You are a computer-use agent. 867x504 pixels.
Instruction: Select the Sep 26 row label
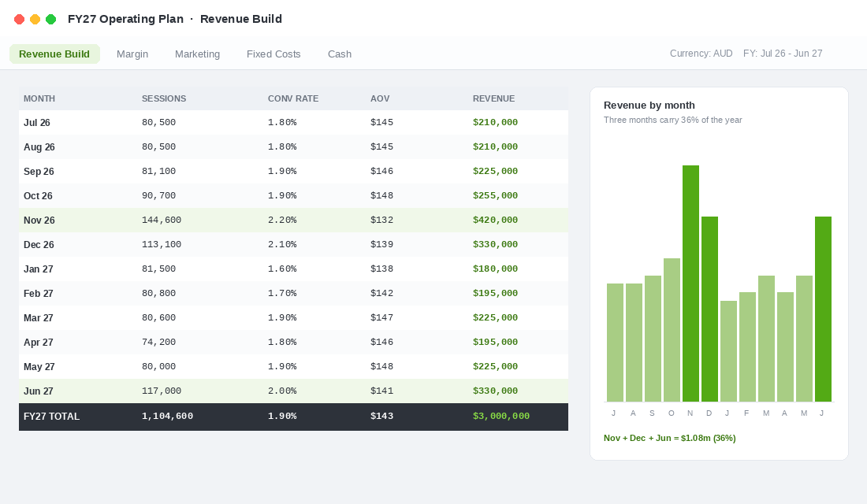coord(39,172)
